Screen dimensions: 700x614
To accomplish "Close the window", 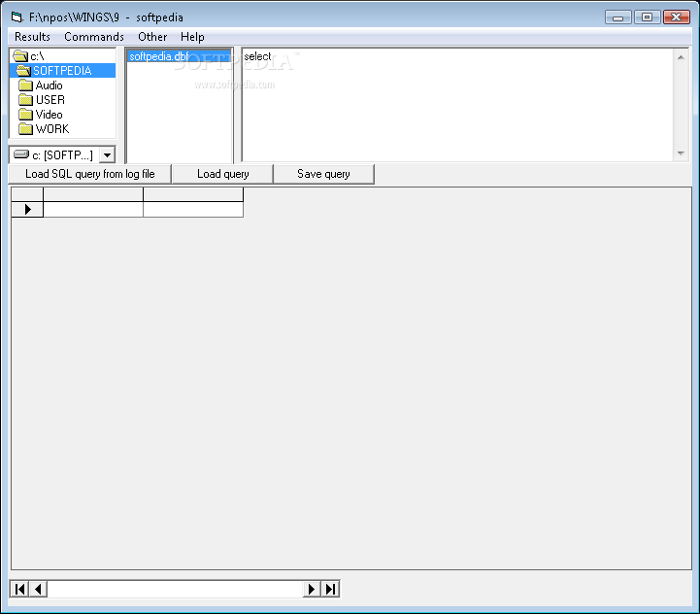I will click(x=677, y=17).
